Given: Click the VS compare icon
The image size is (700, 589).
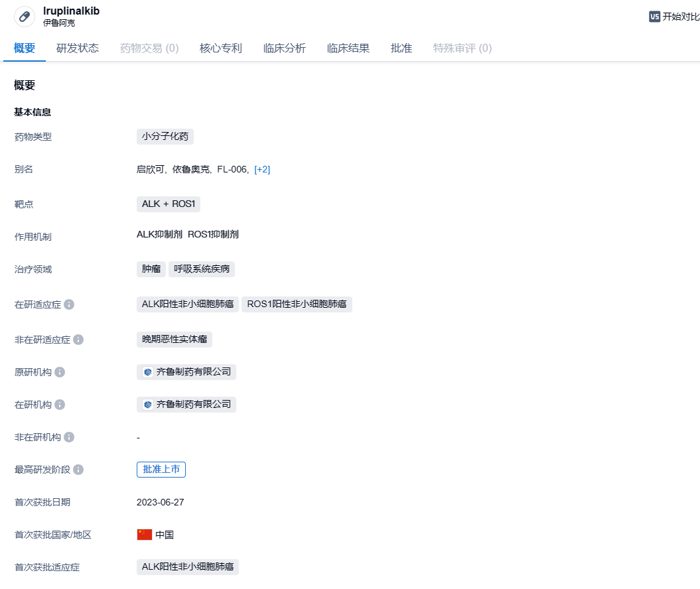Looking at the screenshot, I should pos(654,17).
